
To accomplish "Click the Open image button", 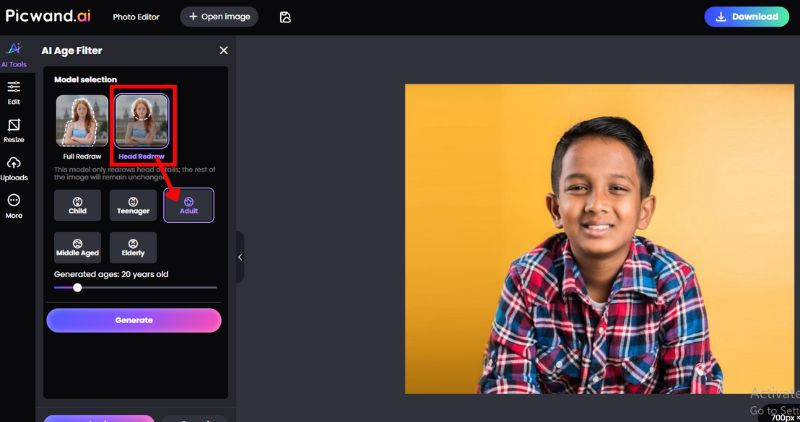I will pos(219,17).
